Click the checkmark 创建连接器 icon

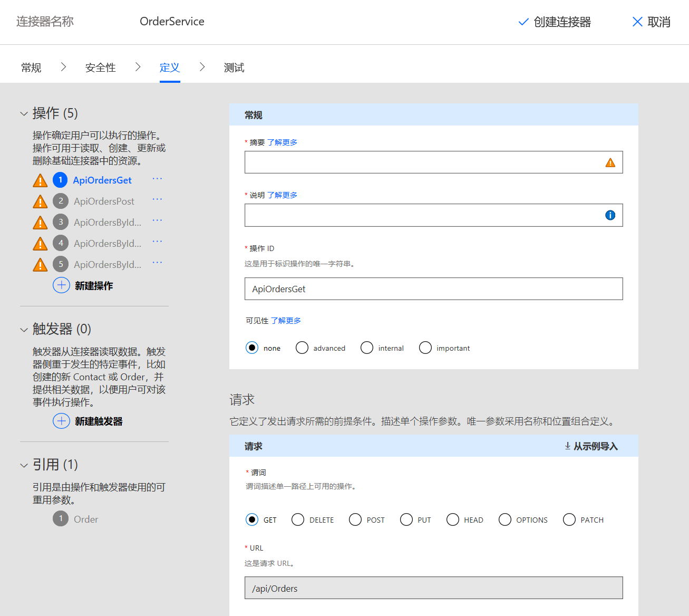522,22
